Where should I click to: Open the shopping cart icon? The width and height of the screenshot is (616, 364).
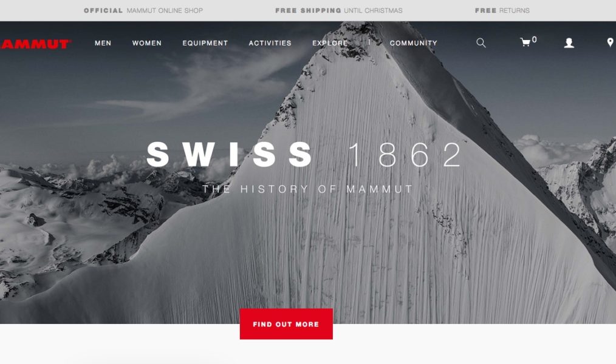click(525, 42)
